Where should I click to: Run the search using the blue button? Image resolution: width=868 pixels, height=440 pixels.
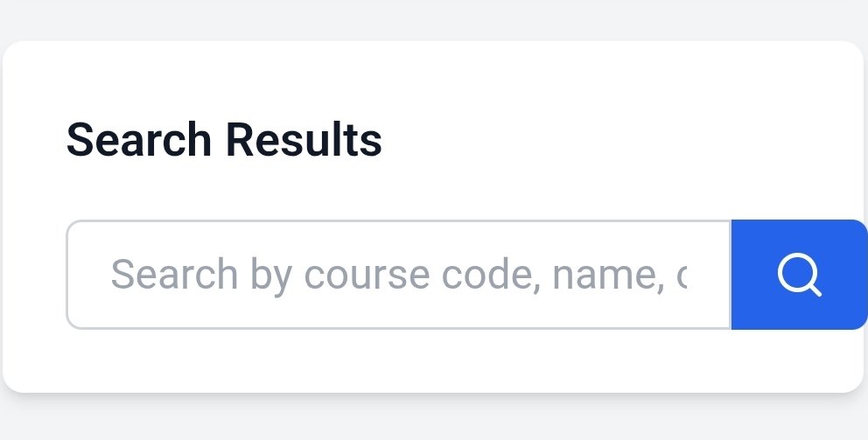(799, 276)
